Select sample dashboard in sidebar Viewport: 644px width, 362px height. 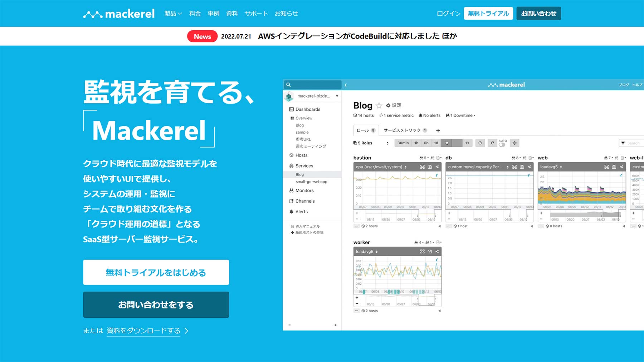click(302, 132)
